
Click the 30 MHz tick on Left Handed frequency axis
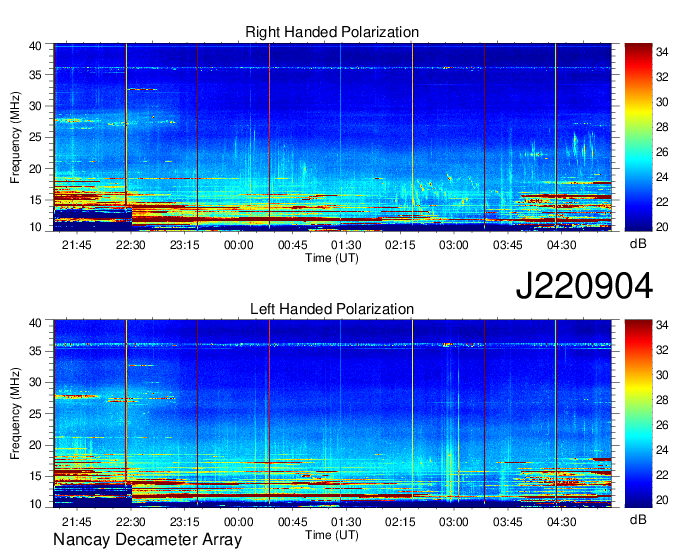(35, 382)
